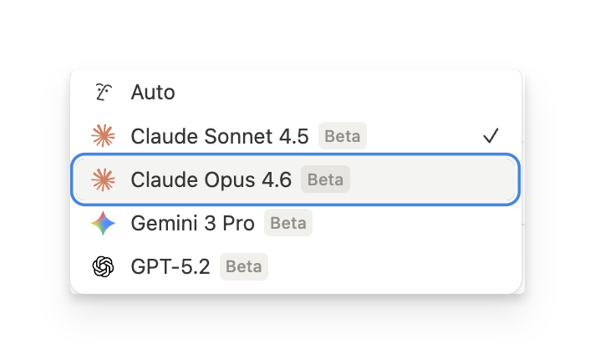Choose Claude Sonnet 4.5 from the list
595x364 pixels.
point(219,136)
